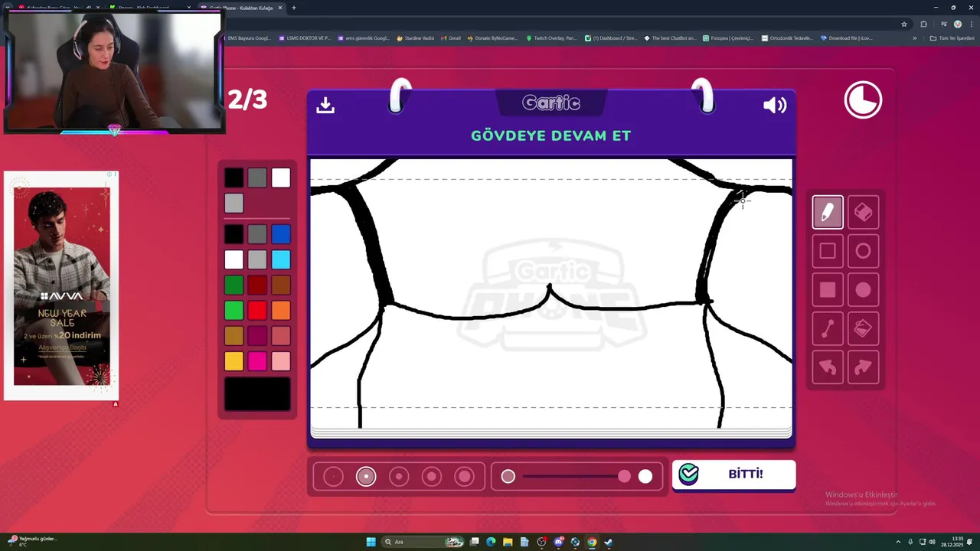Image resolution: width=980 pixels, height=551 pixels.
Task: Pick the dark red color swatch
Action: tap(257, 285)
